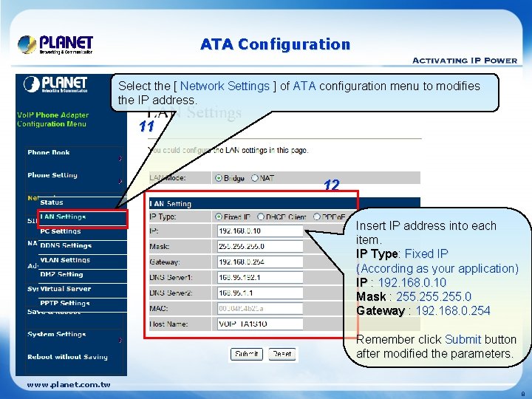Viewport: 532px width, 399px height.
Task: Select LAN Settings in the submenu
Action: pyautogui.click(x=63, y=216)
